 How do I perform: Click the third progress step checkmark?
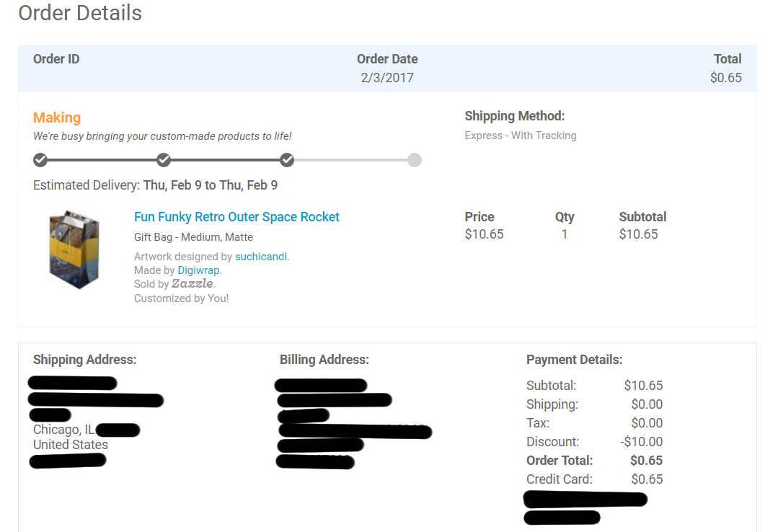[287, 159]
